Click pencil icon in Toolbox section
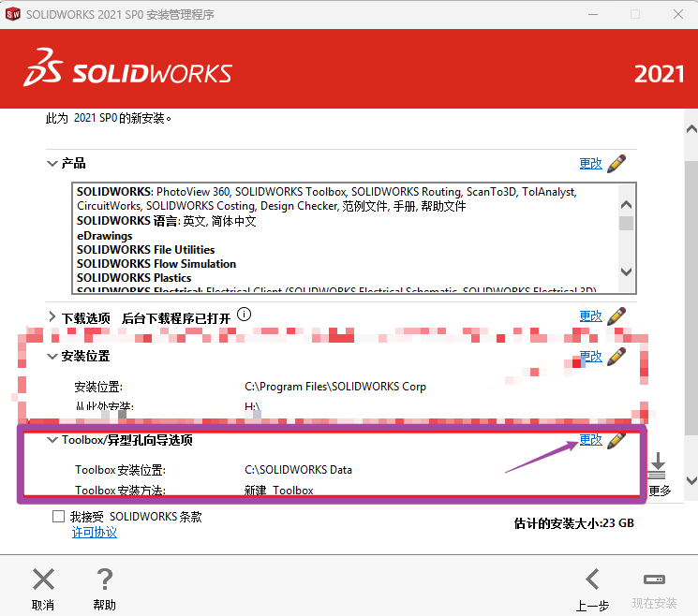The width and height of the screenshot is (698, 616). [616, 440]
